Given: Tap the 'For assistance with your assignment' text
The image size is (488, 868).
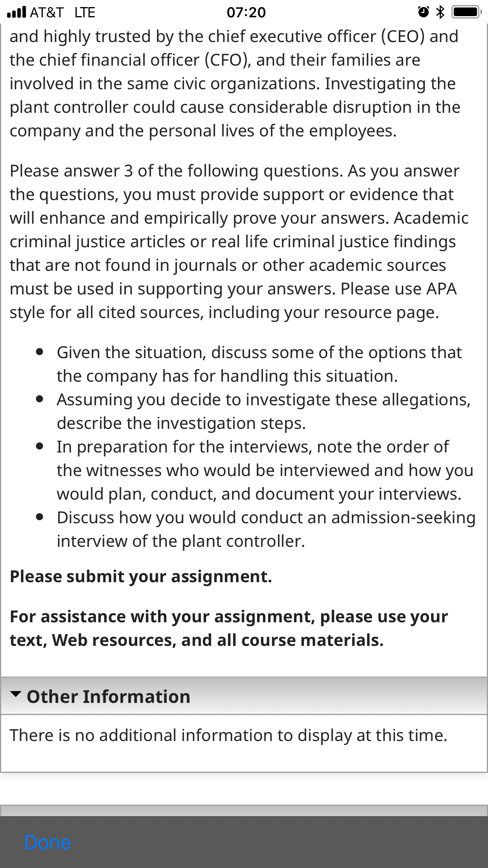Looking at the screenshot, I should [x=229, y=629].
